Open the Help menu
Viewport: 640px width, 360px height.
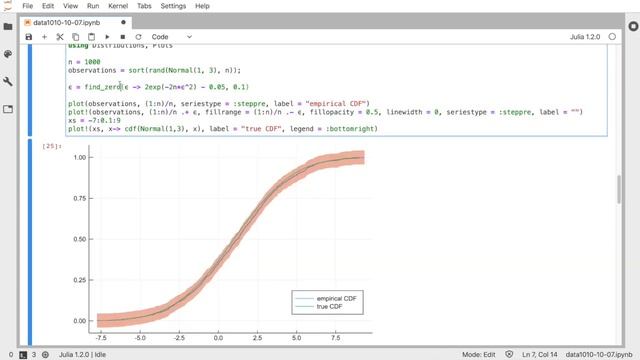202,6
